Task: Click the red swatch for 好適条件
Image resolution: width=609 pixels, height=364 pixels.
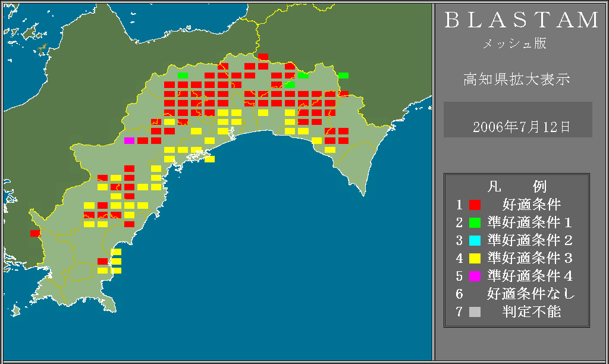Action: (475, 205)
